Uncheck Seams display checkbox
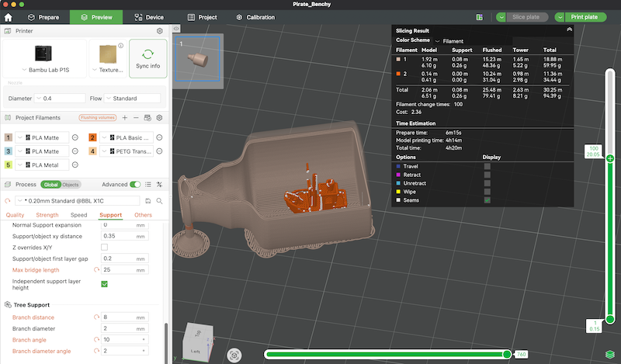Image resolution: width=621 pixels, height=364 pixels. [x=487, y=200]
